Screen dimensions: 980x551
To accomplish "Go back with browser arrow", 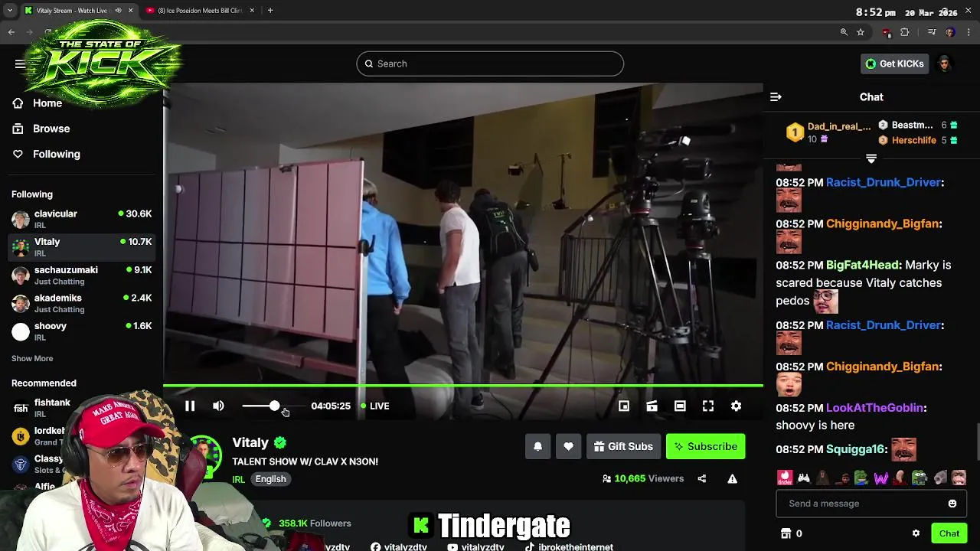I will click(x=11, y=32).
